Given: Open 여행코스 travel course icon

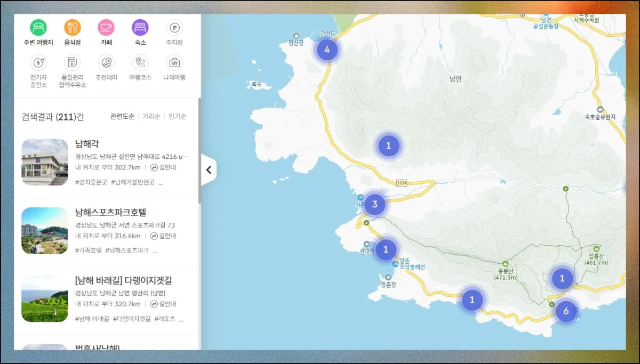Looking at the screenshot, I should (x=140, y=63).
